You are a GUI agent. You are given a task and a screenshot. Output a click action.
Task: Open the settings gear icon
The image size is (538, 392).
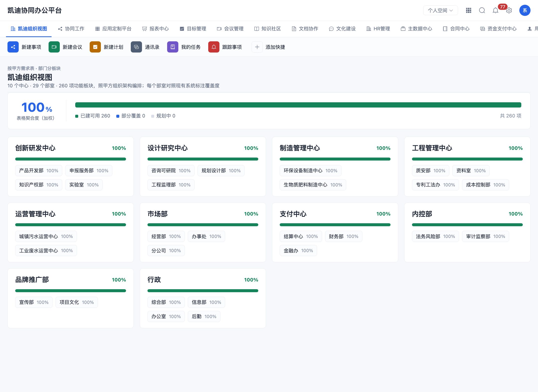[509, 10]
